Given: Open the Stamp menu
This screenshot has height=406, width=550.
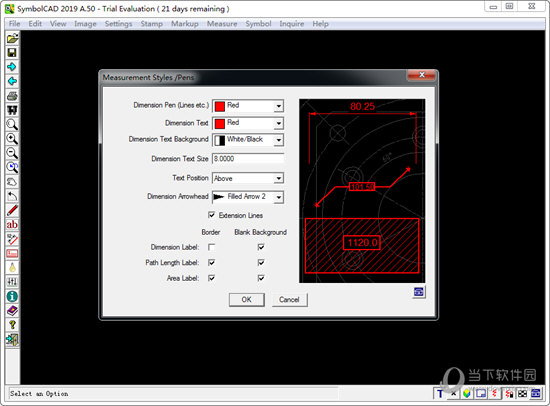Looking at the screenshot, I should [x=152, y=24].
